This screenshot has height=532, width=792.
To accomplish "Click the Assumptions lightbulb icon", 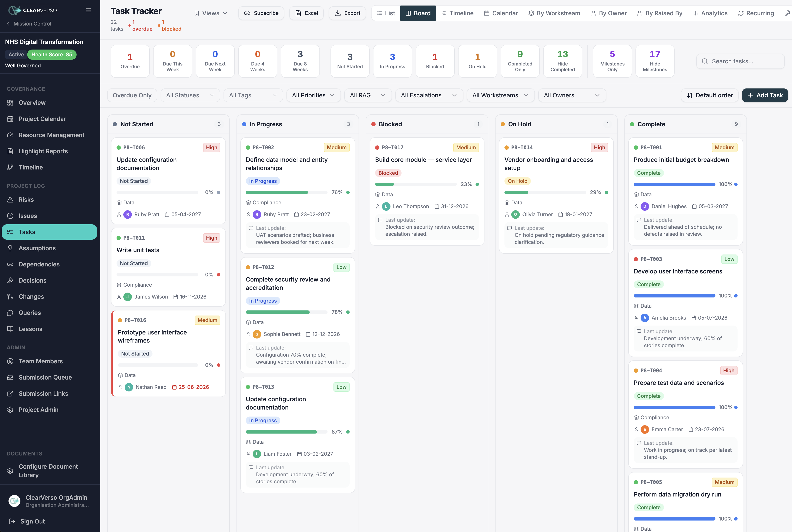I will pos(10,248).
